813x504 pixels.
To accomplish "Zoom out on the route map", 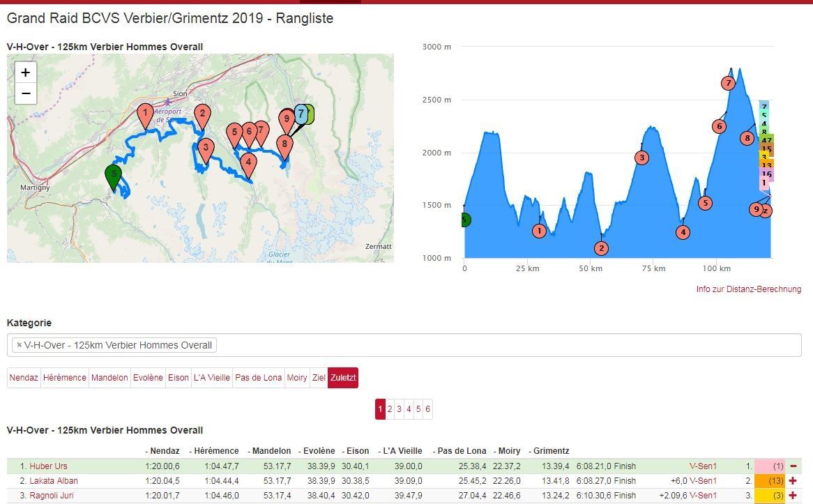I will 26,93.
